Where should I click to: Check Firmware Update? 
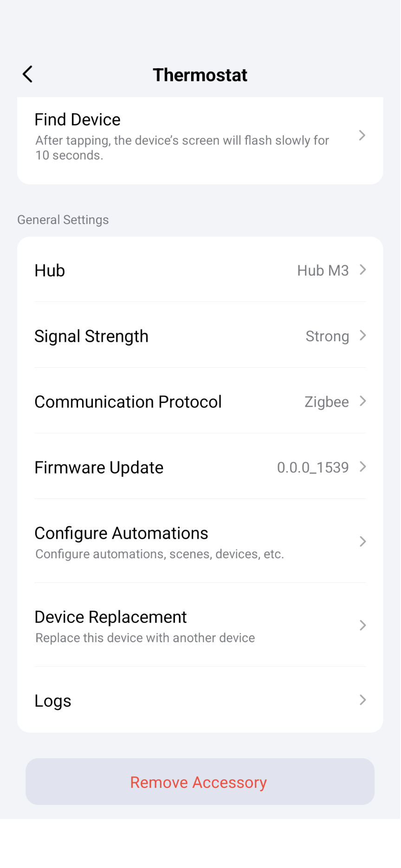[x=99, y=468]
